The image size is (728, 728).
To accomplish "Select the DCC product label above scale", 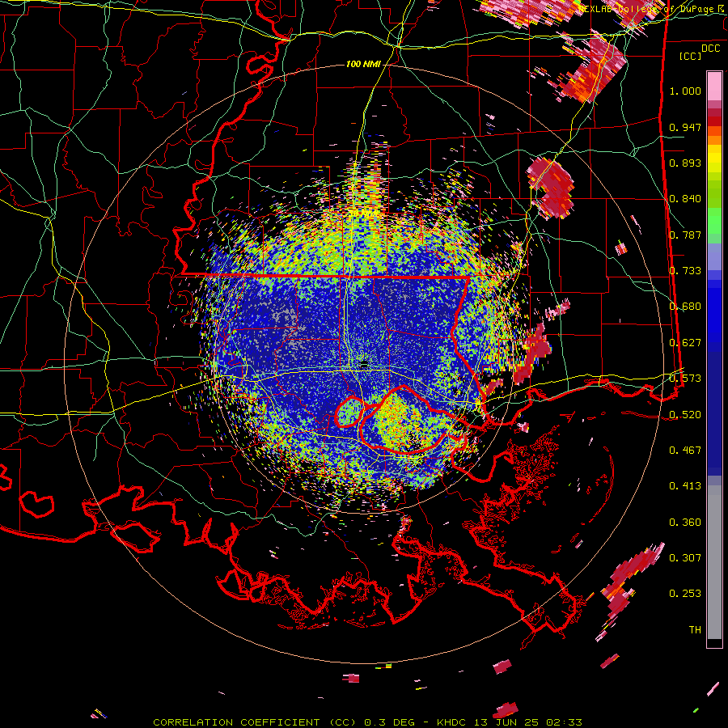I will point(710,49).
